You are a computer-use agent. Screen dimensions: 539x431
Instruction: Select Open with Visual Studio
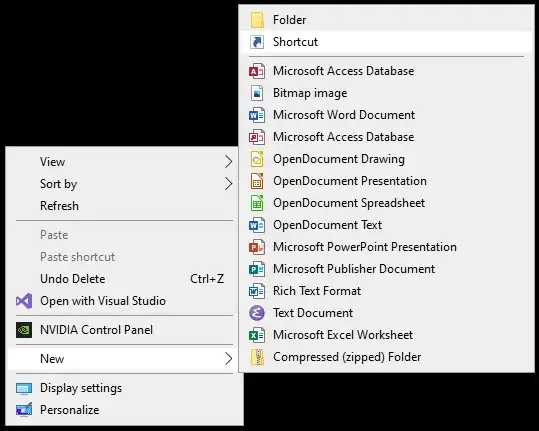click(x=124, y=301)
